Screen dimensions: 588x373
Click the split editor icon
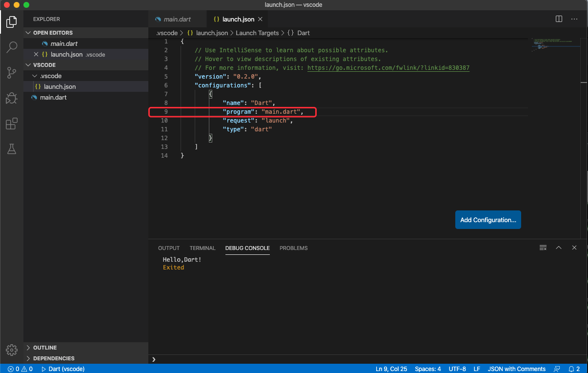559,19
